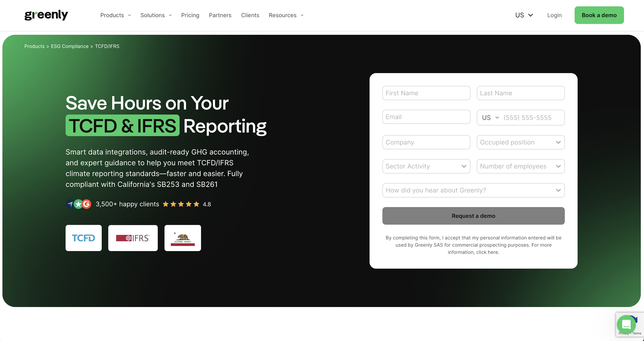
Task: Expand the Resources menu
Action: click(x=286, y=15)
